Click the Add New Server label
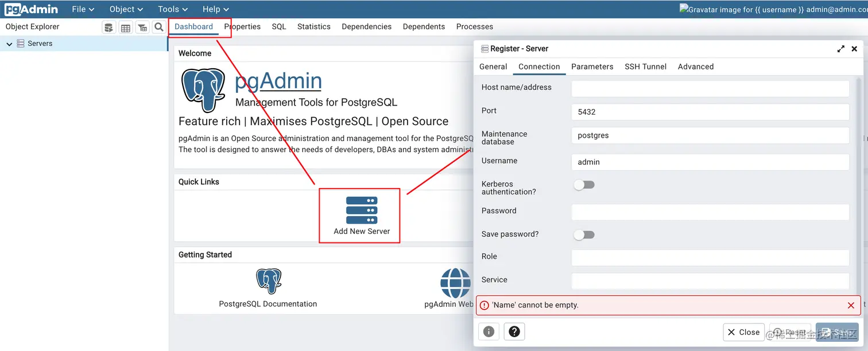 click(362, 232)
